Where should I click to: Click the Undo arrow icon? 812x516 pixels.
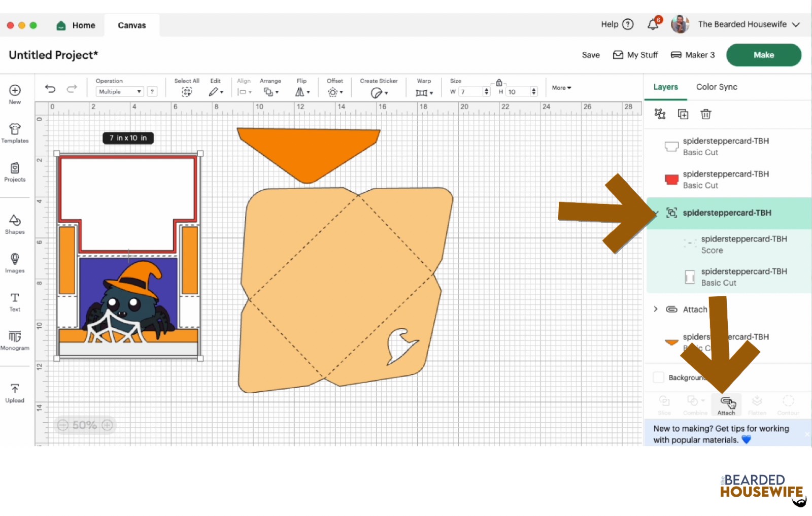tap(50, 89)
